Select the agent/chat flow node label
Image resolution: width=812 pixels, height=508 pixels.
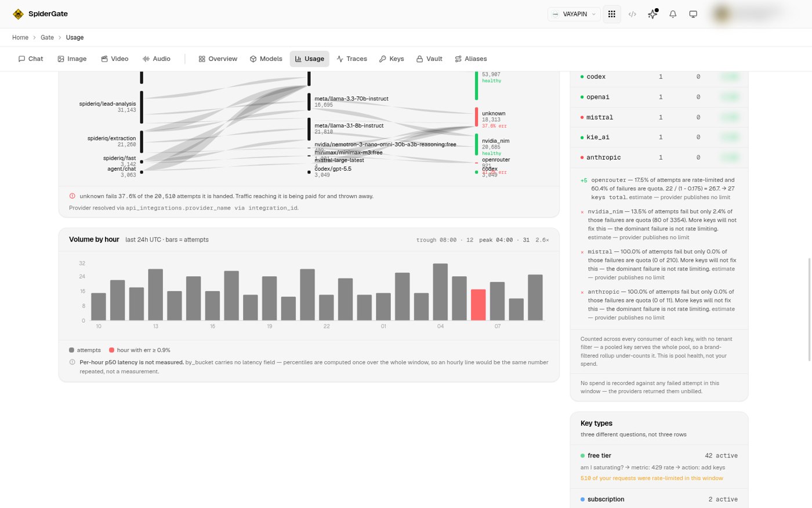tap(122, 169)
